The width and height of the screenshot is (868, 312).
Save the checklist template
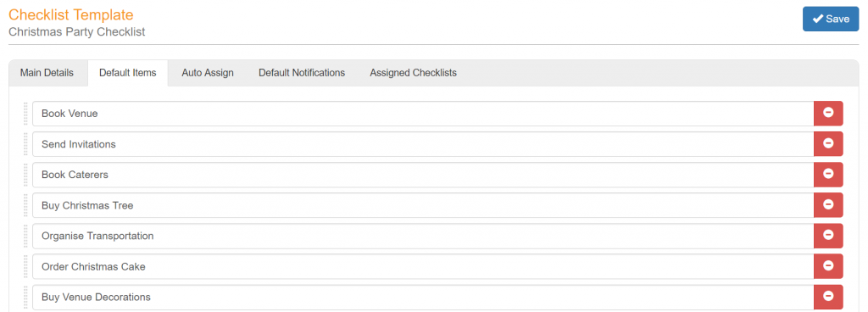(x=831, y=19)
